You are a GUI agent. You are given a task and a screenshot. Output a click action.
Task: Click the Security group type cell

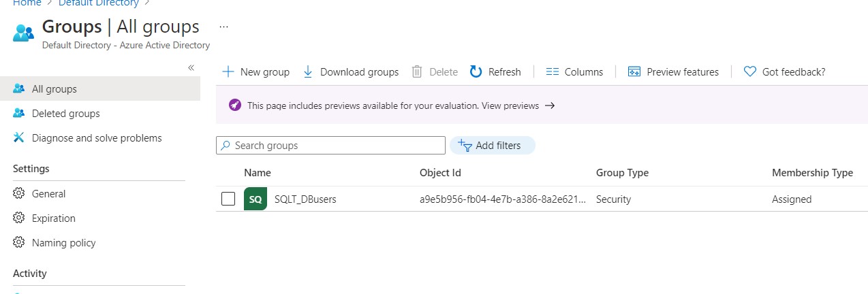(x=613, y=199)
